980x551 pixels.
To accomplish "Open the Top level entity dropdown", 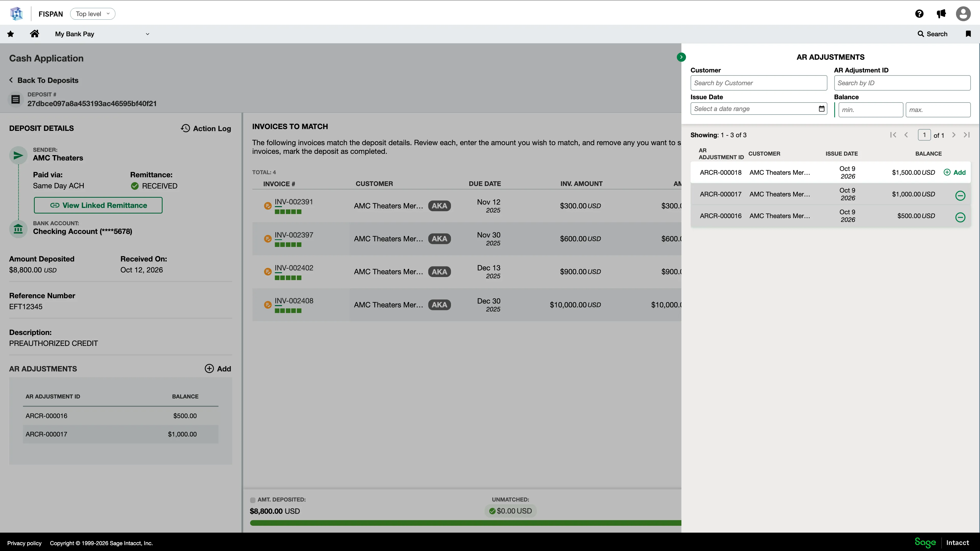I will pos(92,14).
